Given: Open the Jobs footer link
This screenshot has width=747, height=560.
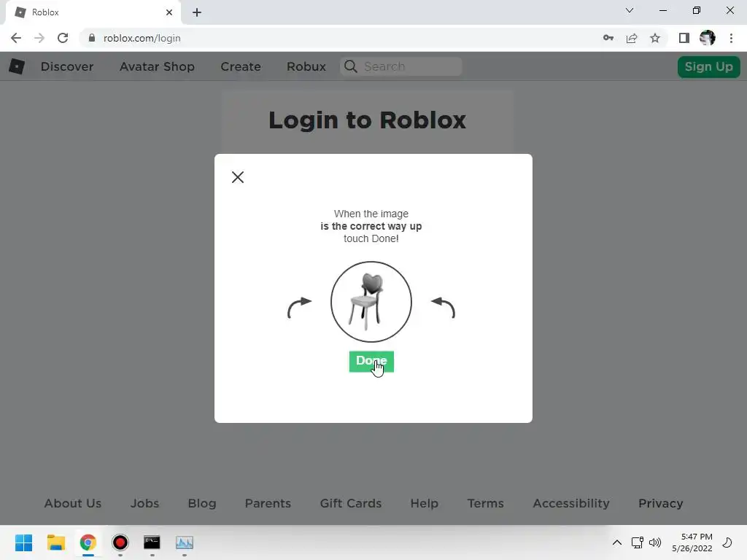Looking at the screenshot, I should [x=145, y=503].
